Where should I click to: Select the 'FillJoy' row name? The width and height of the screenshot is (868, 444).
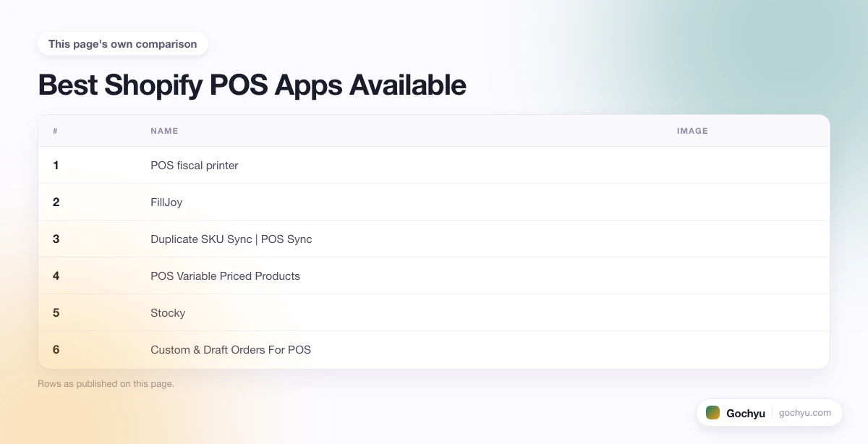click(166, 202)
